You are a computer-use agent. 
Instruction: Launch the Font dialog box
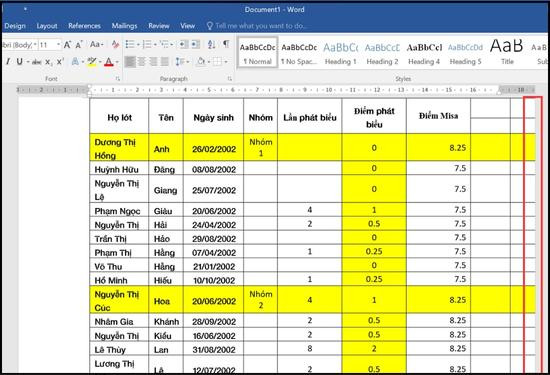click(x=118, y=79)
